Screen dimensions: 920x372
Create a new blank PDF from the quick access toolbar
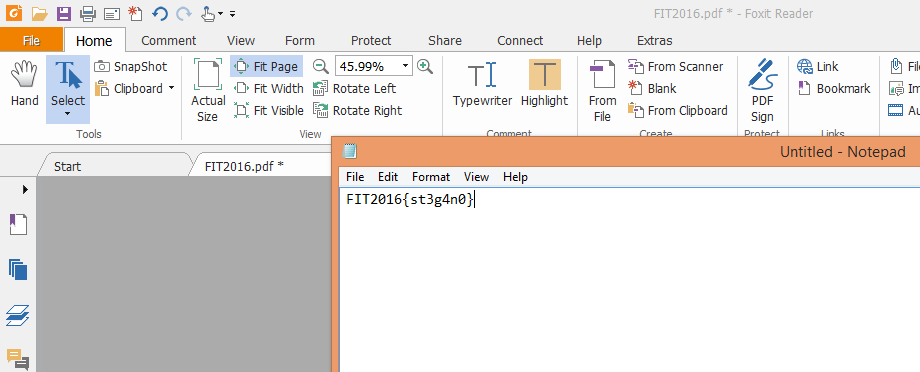(135, 13)
